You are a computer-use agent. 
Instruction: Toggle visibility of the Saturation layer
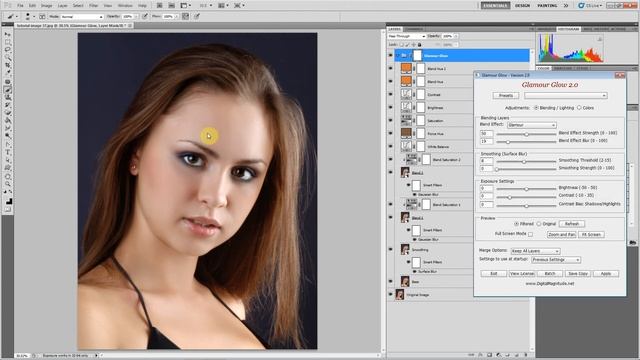(391, 120)
